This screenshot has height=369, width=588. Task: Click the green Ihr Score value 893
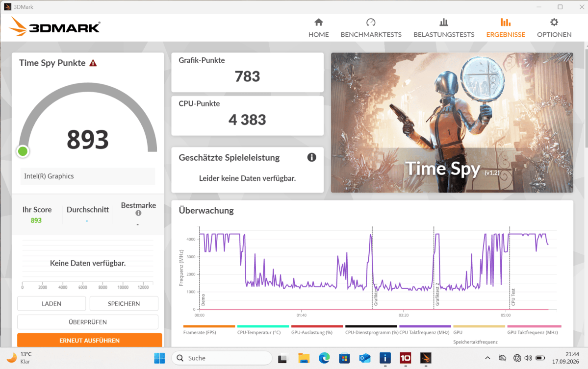pos(36,221)
